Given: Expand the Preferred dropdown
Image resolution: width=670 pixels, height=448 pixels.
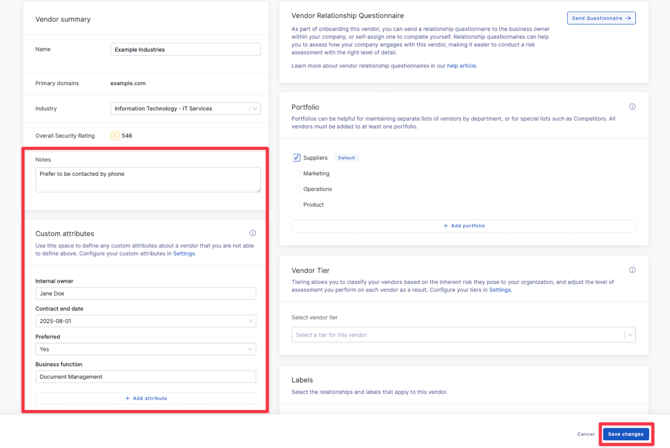Looking at the screenshot, I should pos(146,349).
